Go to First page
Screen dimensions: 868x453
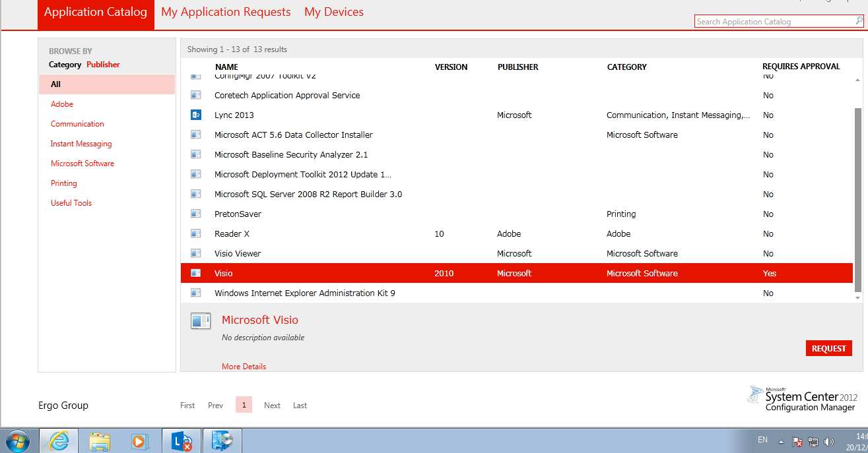tap(187, 406)
